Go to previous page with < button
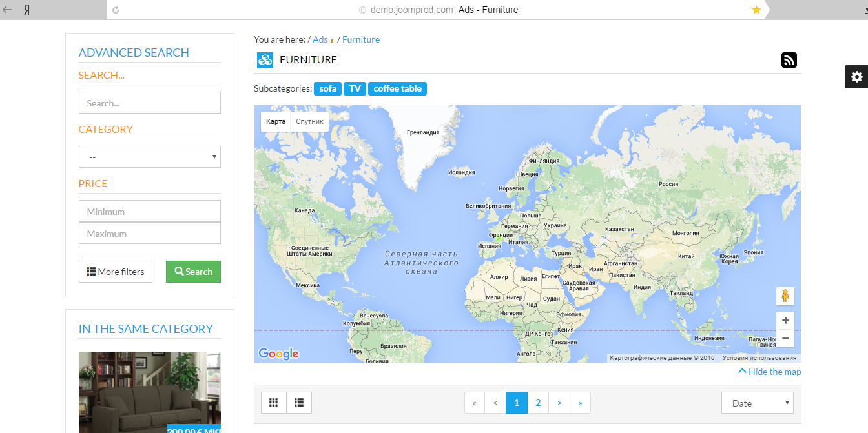This screenshot has width=868, height=433. [495, 403]
